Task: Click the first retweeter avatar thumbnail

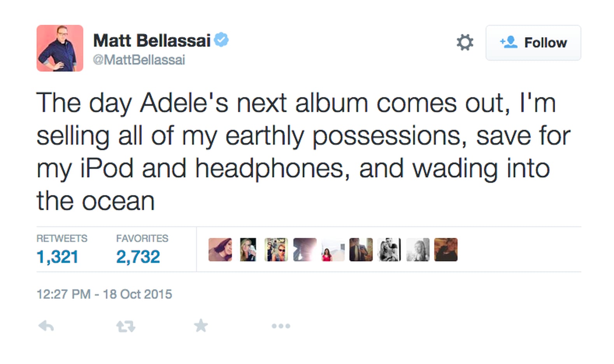Action: (x=220, y=249)
